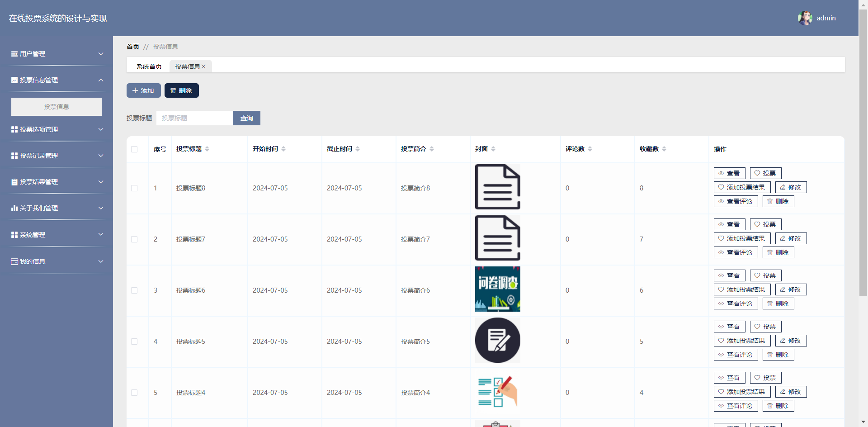Sort by 评论数 column arrows
868x427 pixels.
click(x=590, y=149)
